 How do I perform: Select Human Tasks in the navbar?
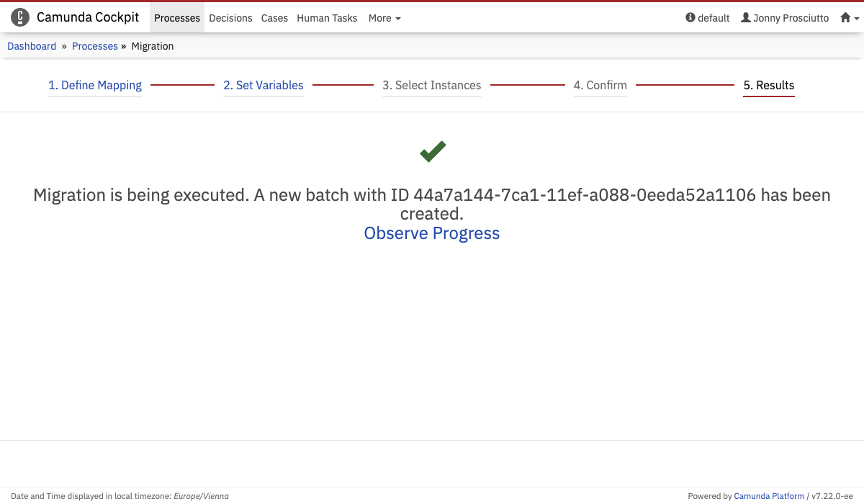point(327,18)
